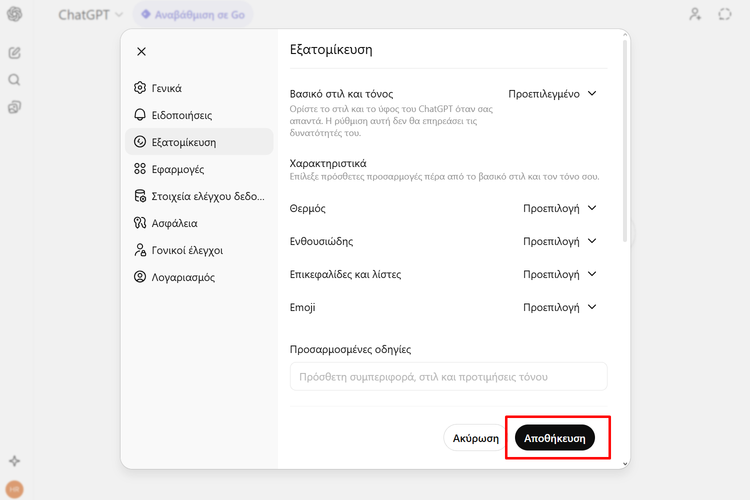Click the Προσαρμοσμένες οδηγίες text field

click(x=448, y=377)
